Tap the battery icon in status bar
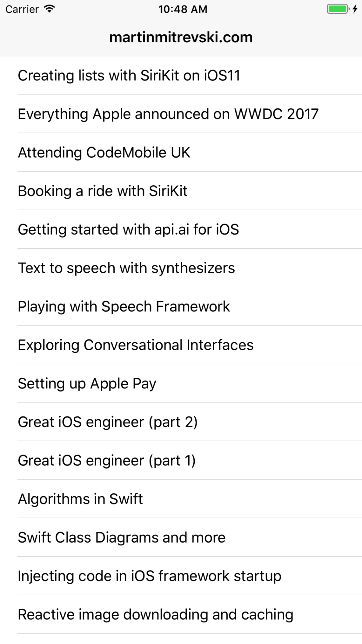Viewport: 362px width, 644px height. (x=338, y=9)
